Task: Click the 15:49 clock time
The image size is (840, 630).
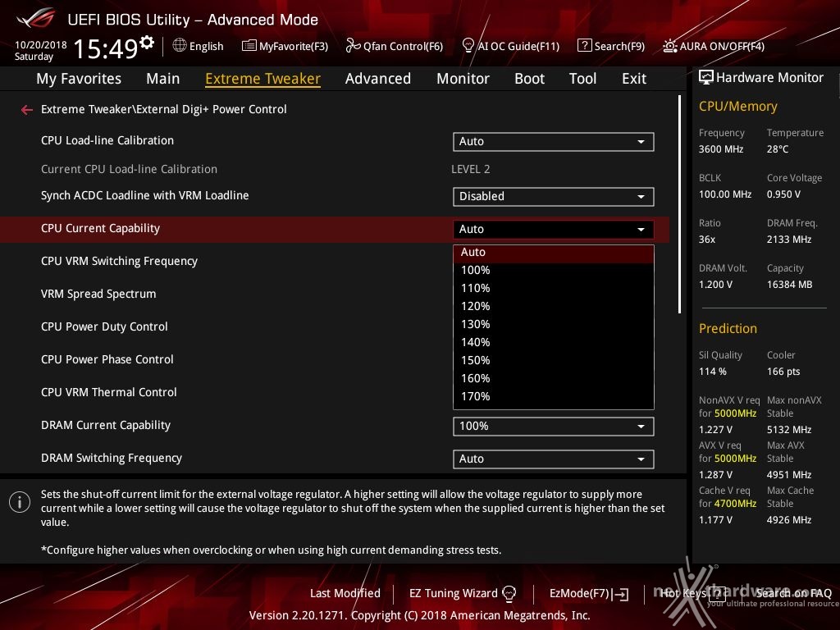Action: click(x=106, y=48)
